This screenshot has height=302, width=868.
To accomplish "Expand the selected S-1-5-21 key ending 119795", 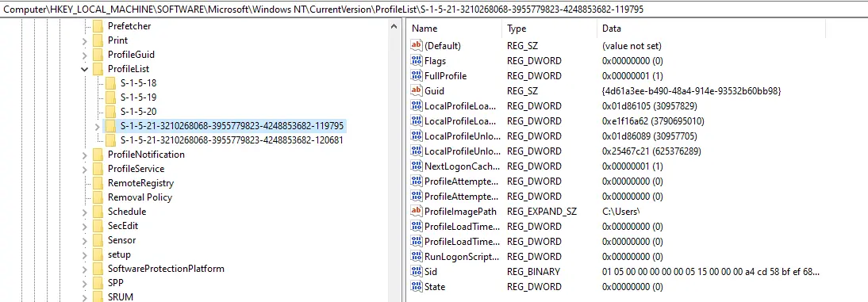I will pyautogui.click(x=98, y=126).
